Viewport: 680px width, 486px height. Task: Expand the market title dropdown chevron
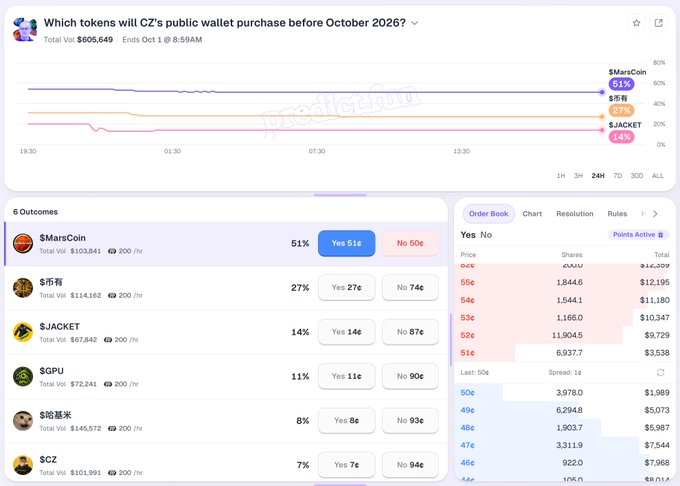tap(415, 23)
